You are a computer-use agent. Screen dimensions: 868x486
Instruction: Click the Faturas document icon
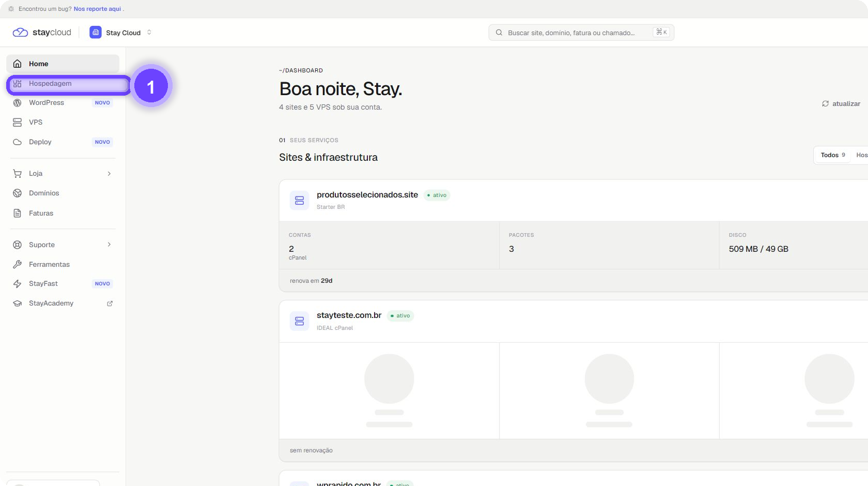tap(18, 213)
